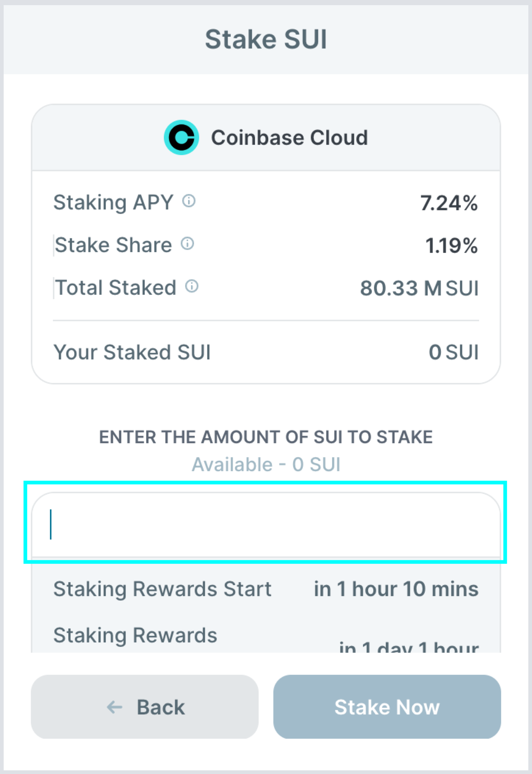This screenshot has width=532, height=774.
Task: Click the Stake SUI header title
Action: [266, 39]
